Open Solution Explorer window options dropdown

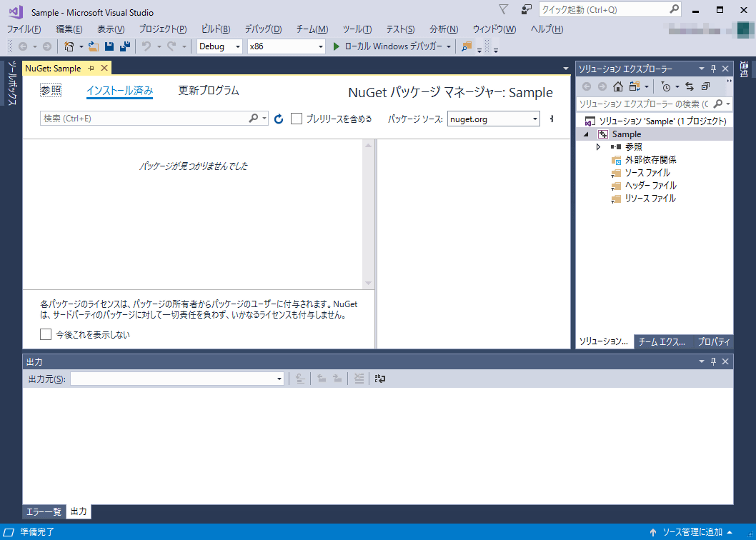click(702, 69)
